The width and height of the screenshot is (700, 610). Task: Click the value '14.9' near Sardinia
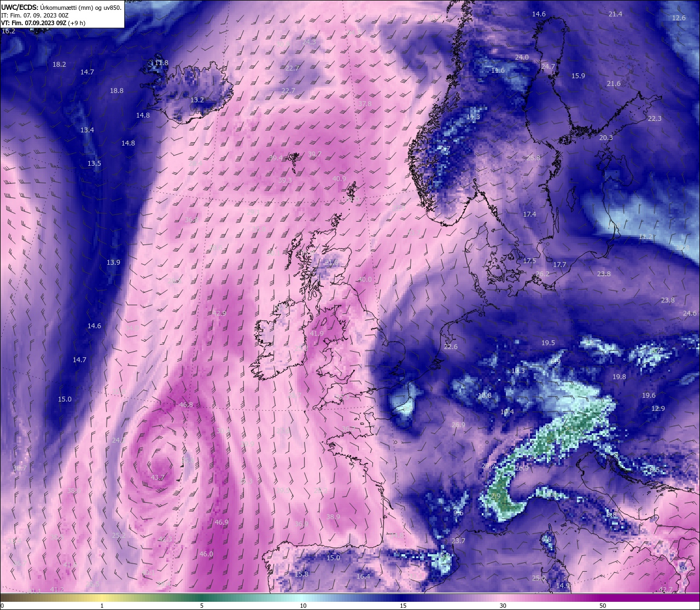coord(563,586)
